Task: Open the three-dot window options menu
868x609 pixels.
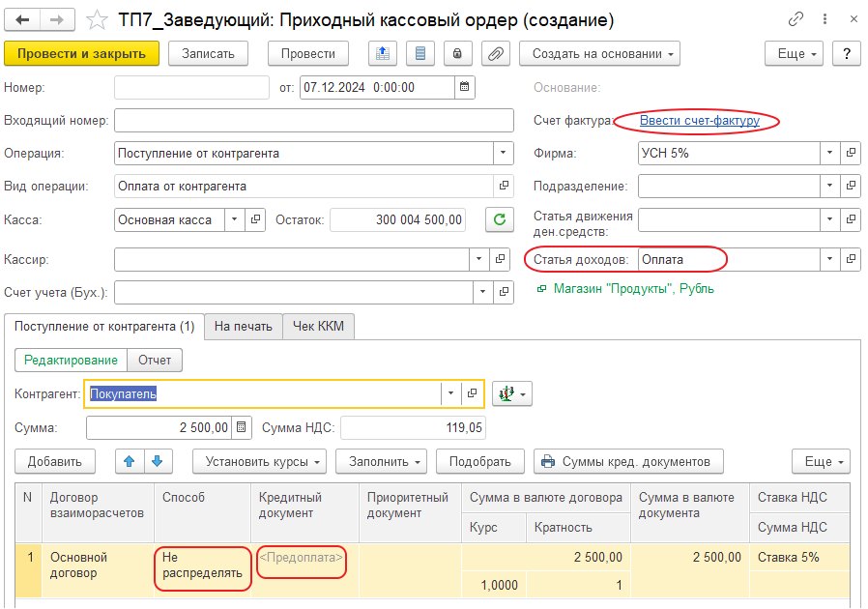Action: coord(825,19)
